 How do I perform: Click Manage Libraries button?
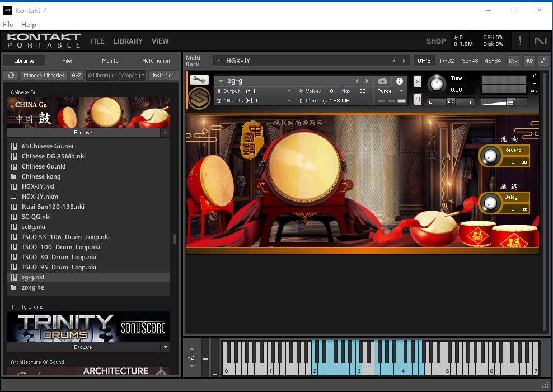[x=44, y=75]
